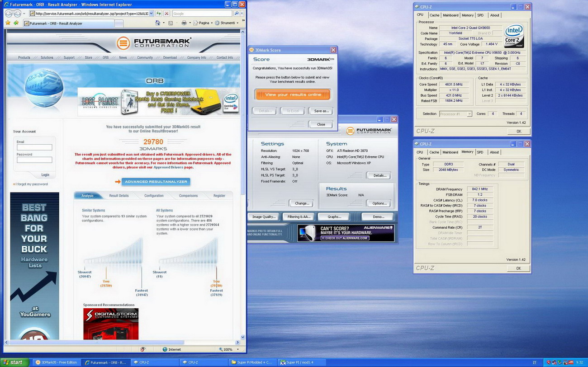588x367 pixels.
Task: Open the Favorites Center star icon
Action: [x=8, y=23]
